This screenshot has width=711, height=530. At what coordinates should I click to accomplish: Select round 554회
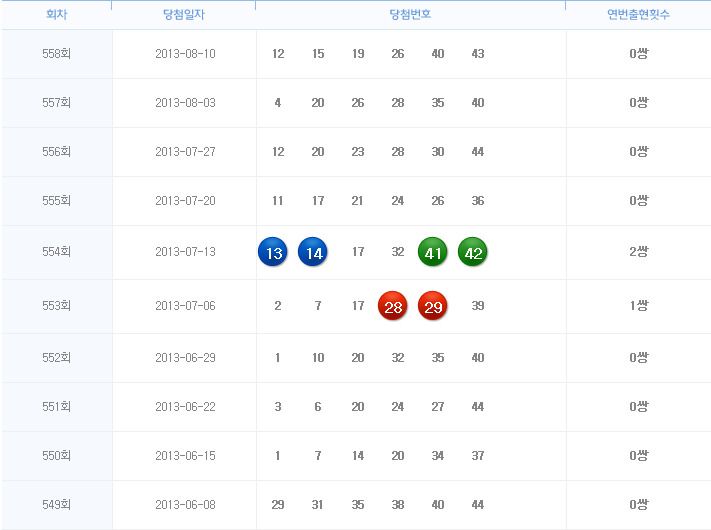coord(57,252)
